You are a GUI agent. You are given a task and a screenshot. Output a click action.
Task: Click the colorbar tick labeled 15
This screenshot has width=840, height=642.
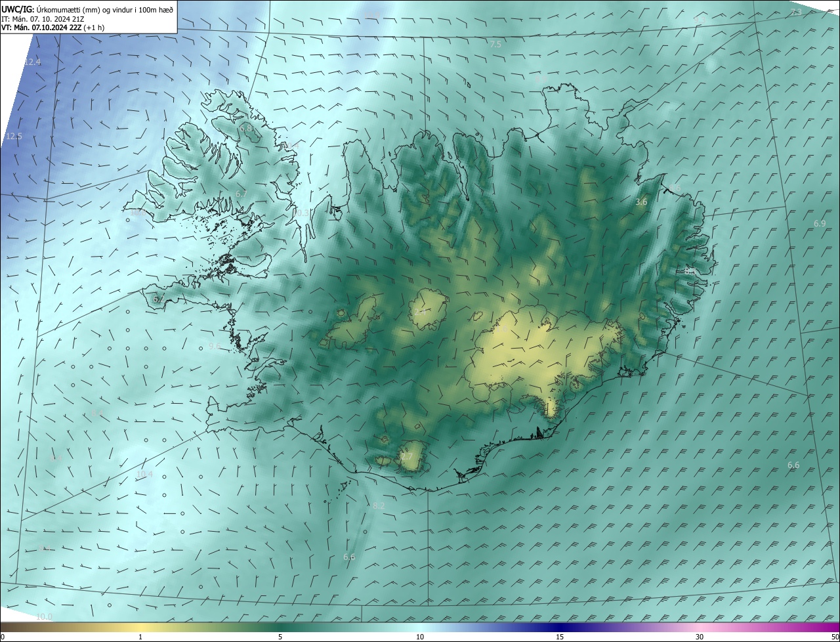pos(560,637)
